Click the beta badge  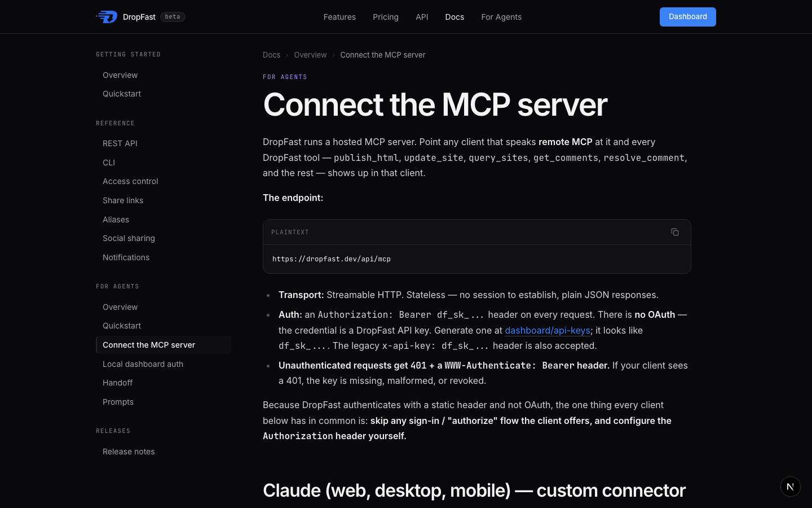pyautogui.click(x=173, y=17)
